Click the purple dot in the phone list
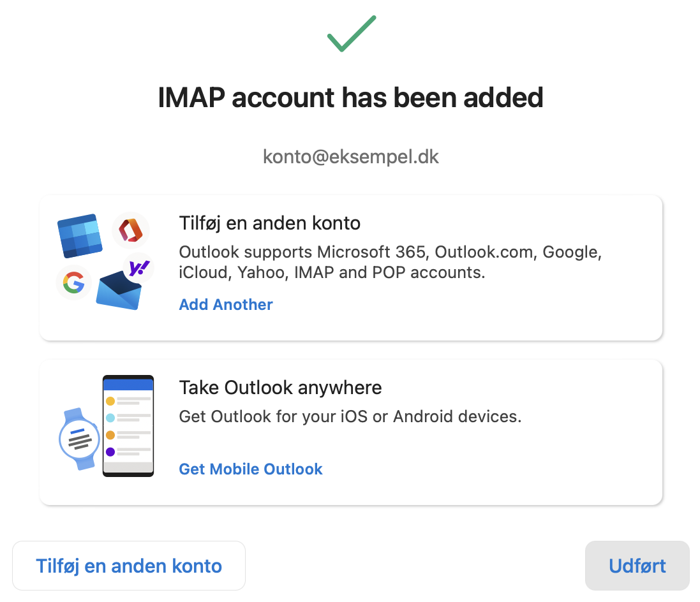This screenshot has width=700, height=602. click(x=110, y=452)
